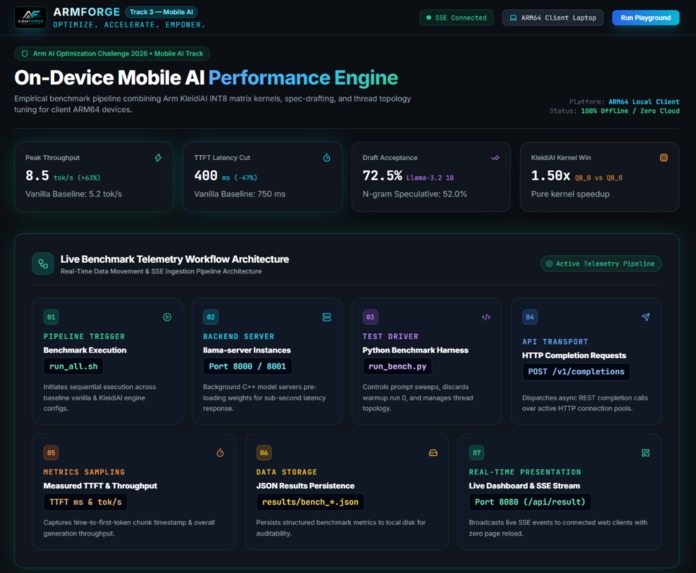Click the Port 8080 (/api/result) code chip
The height and width of the screenshot is (573, 696).
point(530,502)
